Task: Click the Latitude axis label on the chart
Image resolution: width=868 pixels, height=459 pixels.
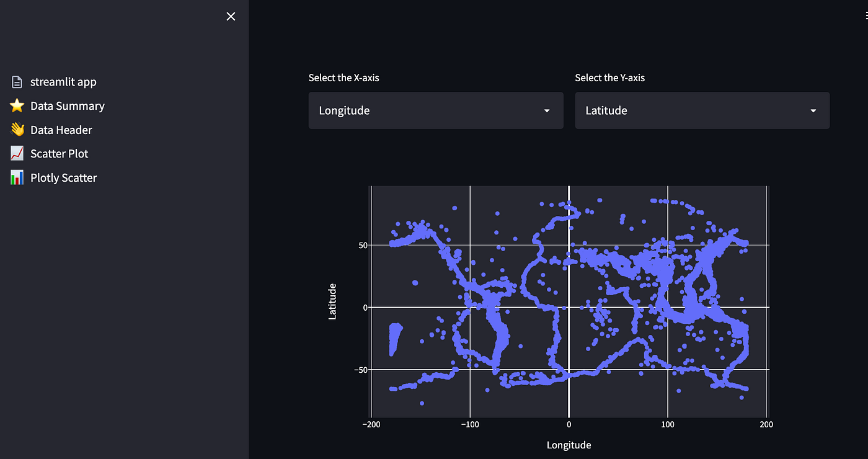Action: 332,302
